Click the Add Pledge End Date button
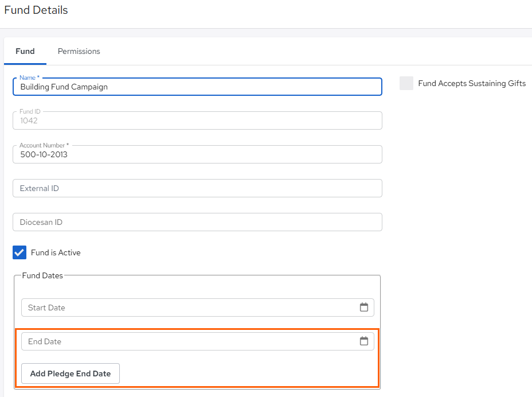The width and height of the screenshot is (532, 397). tap(71, 373)
